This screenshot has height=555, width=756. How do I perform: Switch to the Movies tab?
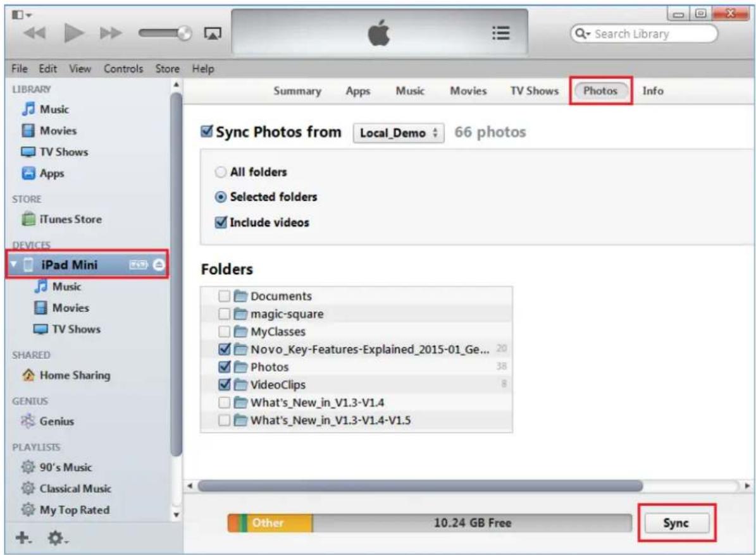pyautogui.click(x=468, y=90)
